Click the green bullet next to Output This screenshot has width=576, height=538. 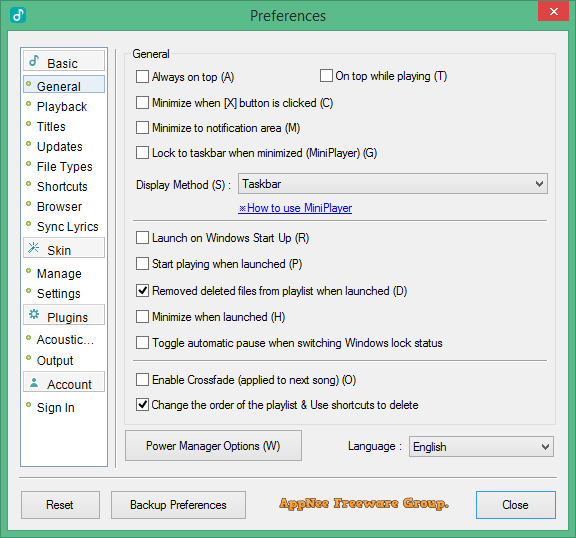(29, 358)
